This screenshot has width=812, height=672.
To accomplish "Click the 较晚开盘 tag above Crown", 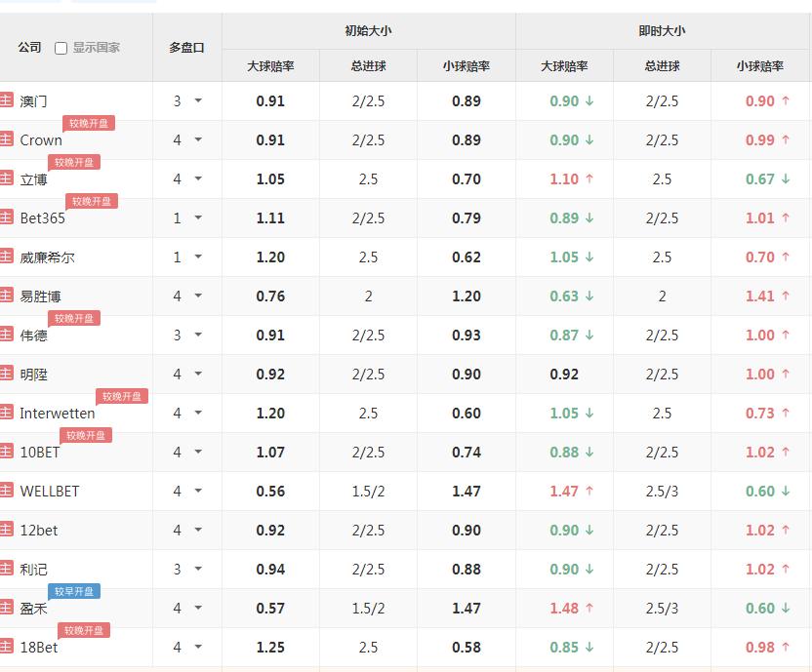I will (89, 123).
